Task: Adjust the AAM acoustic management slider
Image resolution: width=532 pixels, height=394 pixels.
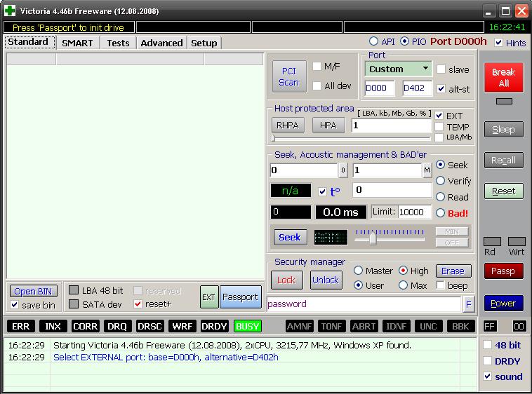Action: point(373,239)
